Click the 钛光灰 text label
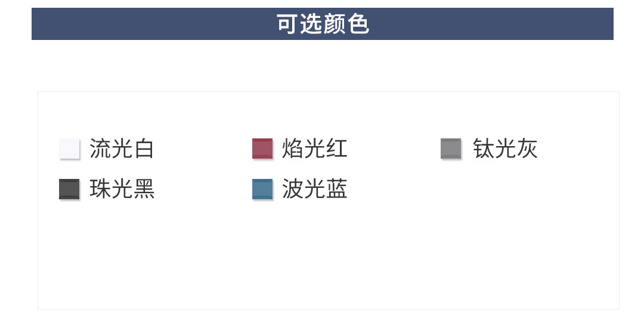Image resolution: width=644 pixels, height=334 pixels. coord(505,149)
